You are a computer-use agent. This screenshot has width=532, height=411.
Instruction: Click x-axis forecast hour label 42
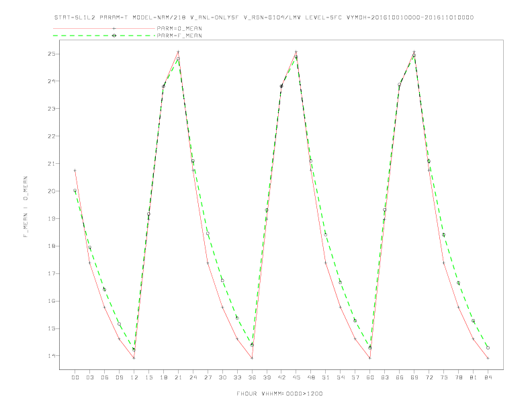pos(281,377)
